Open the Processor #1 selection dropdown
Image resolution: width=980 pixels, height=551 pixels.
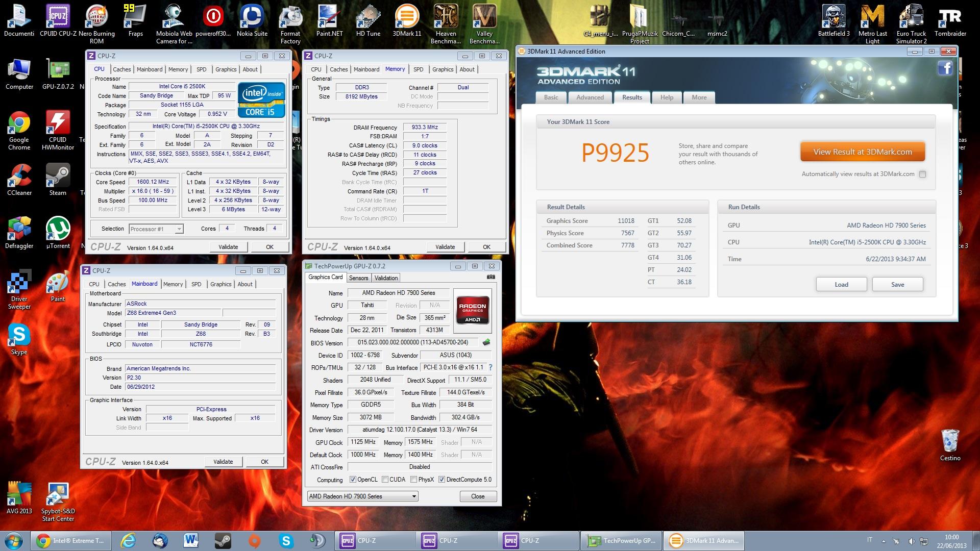[156, 229]
